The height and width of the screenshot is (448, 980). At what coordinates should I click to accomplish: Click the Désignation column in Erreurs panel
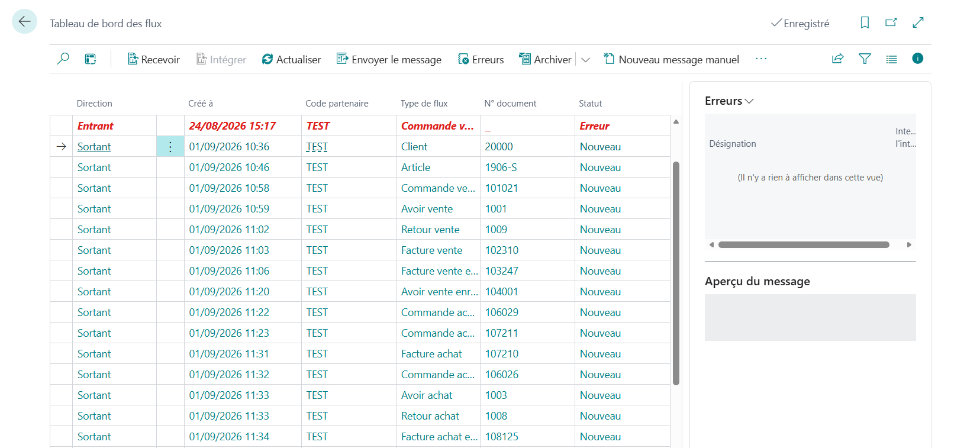pos(733,144)
